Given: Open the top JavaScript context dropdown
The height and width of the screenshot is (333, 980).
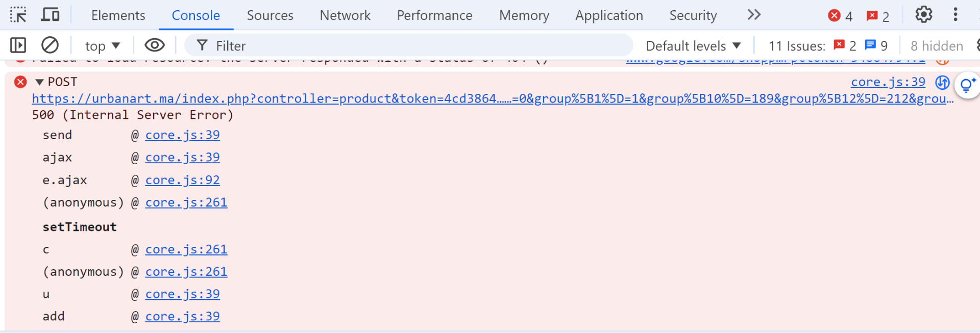Looking at the screenshot, I should [x=102, y=46].
